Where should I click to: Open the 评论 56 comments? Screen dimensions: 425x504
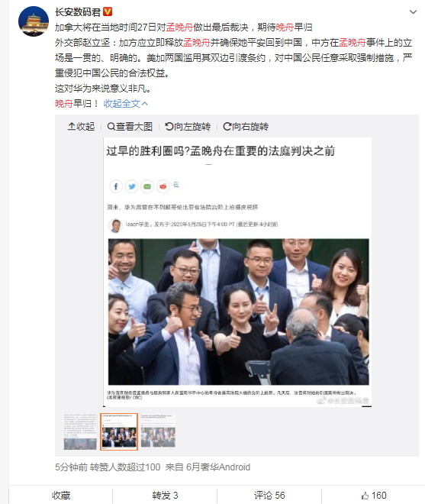pos(269,496)
